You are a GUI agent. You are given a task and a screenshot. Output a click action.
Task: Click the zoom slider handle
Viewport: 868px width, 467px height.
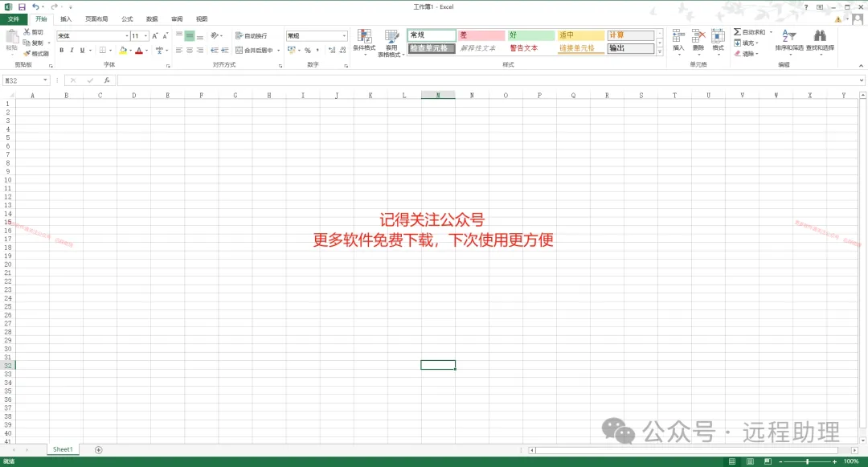click(x=807, y=461)
